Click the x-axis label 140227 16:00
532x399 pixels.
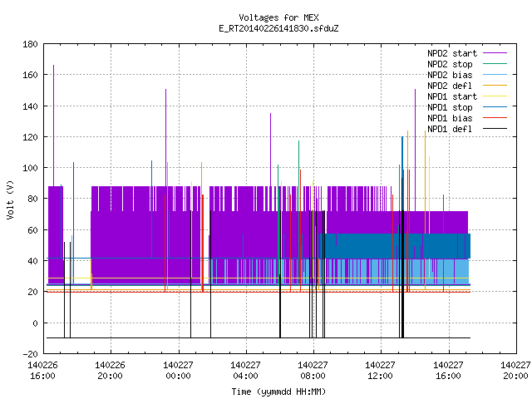[448, 371]
